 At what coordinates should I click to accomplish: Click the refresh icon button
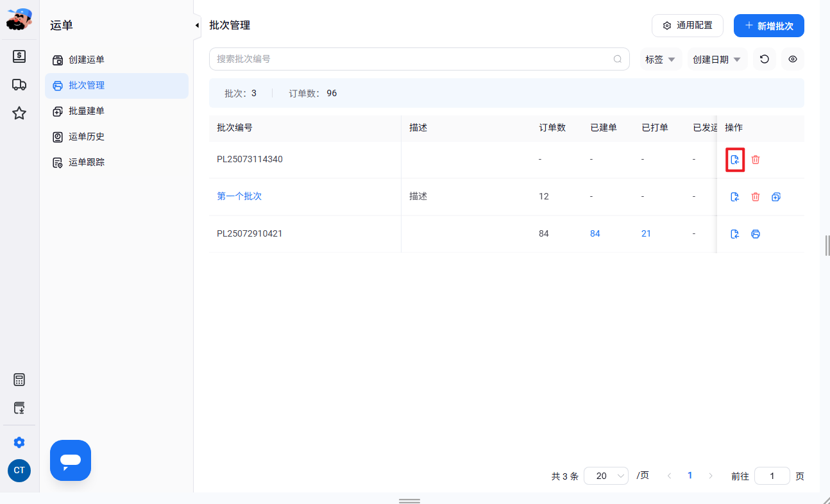[765, 59]
